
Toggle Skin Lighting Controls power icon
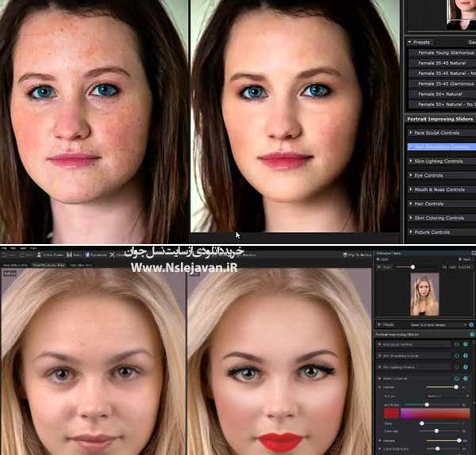pos(466,367)
